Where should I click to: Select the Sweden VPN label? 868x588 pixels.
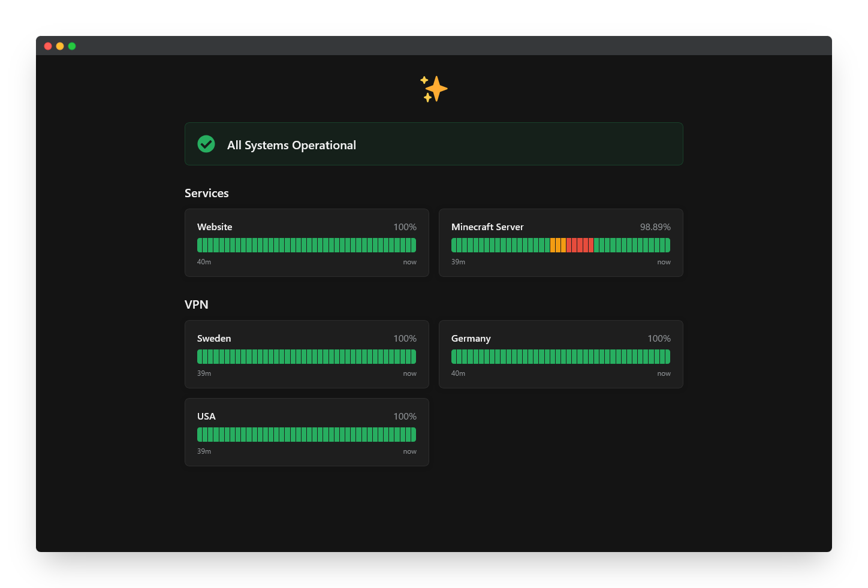(x=214, y=339)
